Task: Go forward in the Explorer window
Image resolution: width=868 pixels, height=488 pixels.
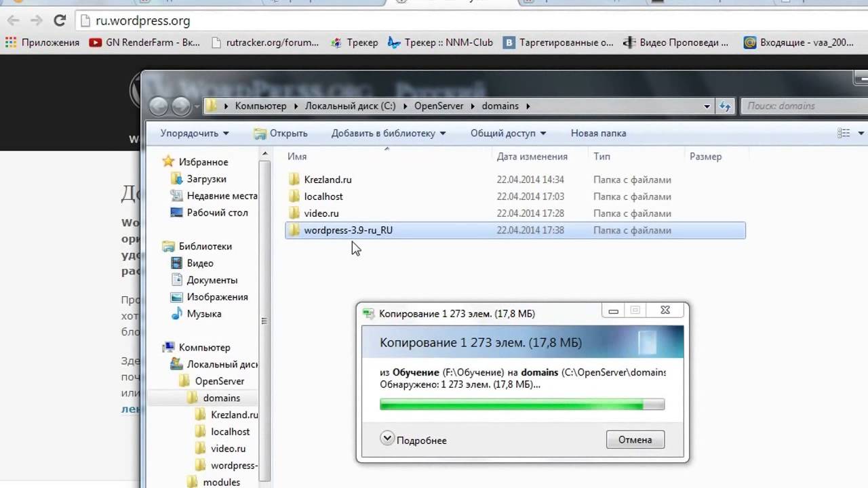Action: pos(181,106)
